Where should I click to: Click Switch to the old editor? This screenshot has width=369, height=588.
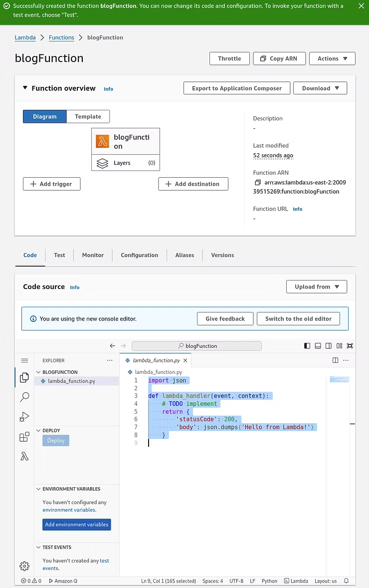pos(299,319)
